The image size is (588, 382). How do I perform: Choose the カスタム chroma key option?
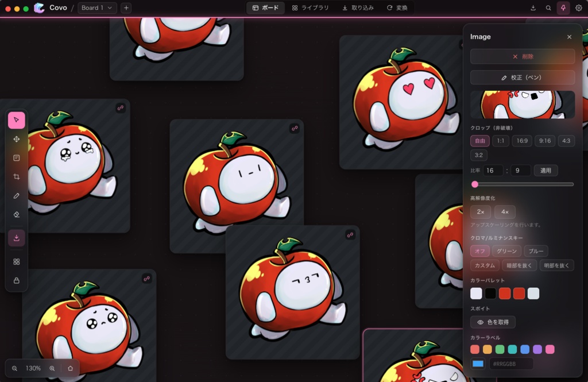(x=485, y=265)
